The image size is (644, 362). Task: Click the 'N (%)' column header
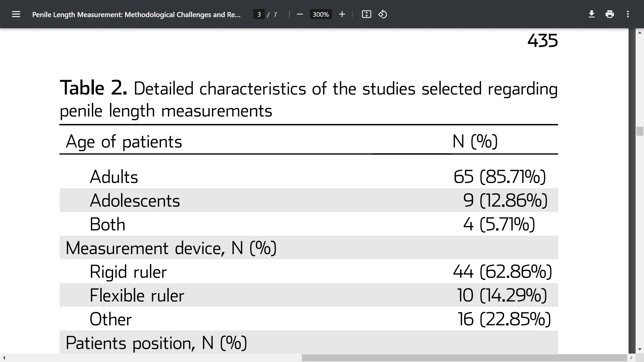(x=475, y=141)
